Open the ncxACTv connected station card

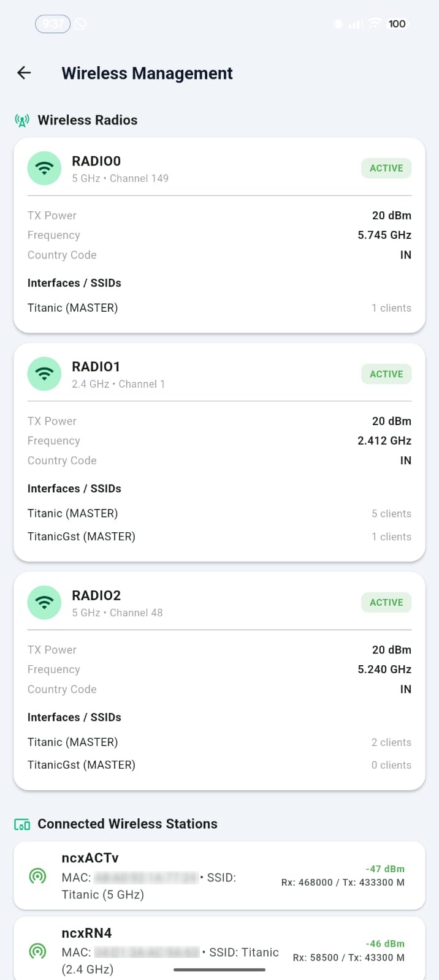coord(219,876)
